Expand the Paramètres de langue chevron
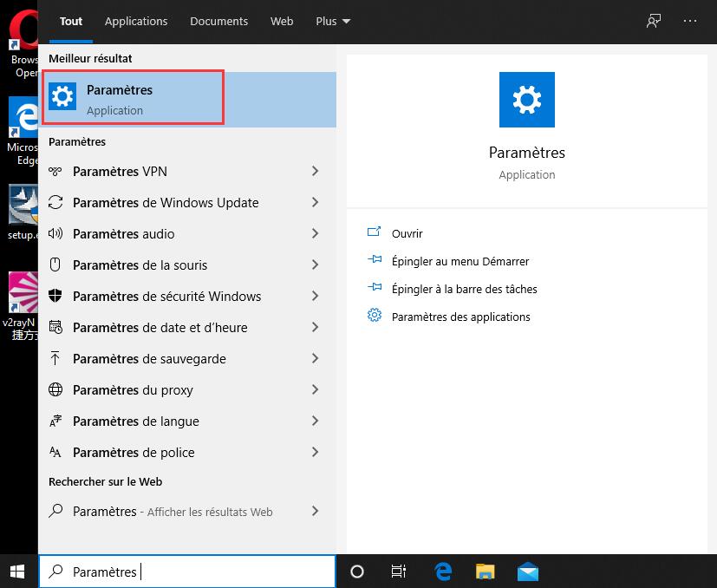 [x=315, y=421]
